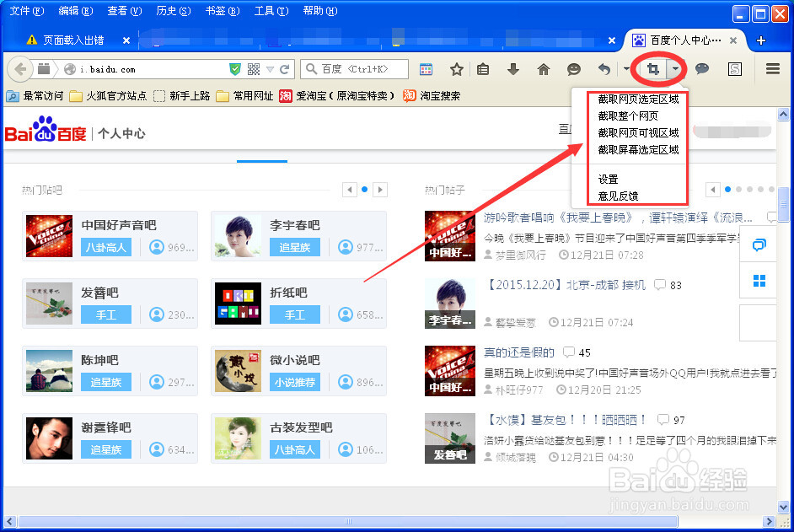Open post 真的还是假的
The height and width of the screenshot is (532, 794).
(x=519, y=352)
